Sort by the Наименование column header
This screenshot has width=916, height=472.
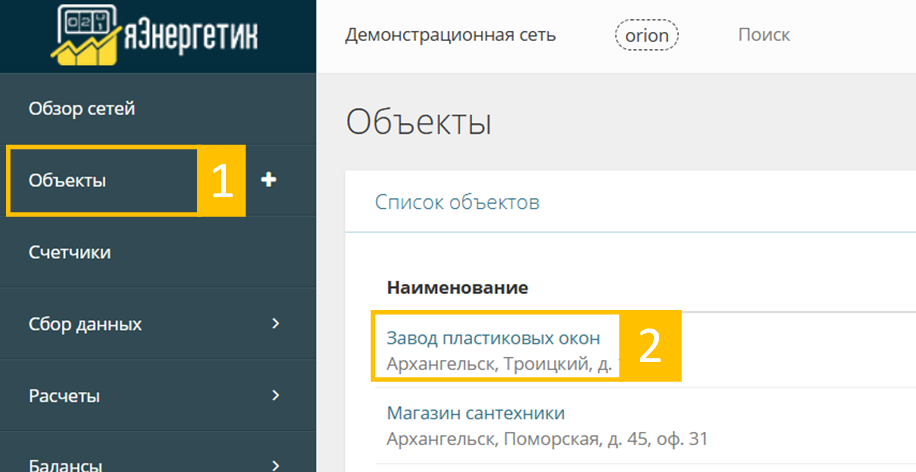pyautogui.click(x=457, y=287)
